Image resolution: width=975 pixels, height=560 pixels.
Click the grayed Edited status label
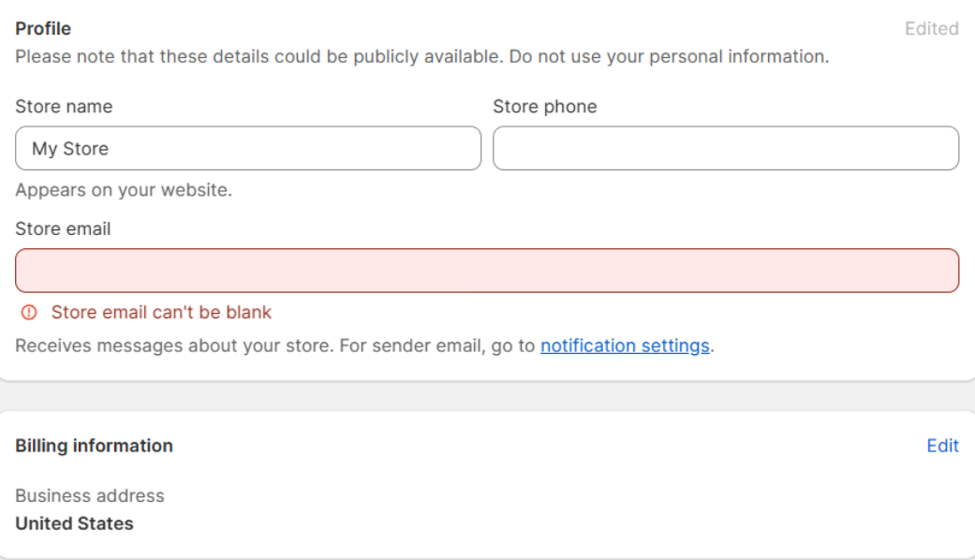point(932,29)
